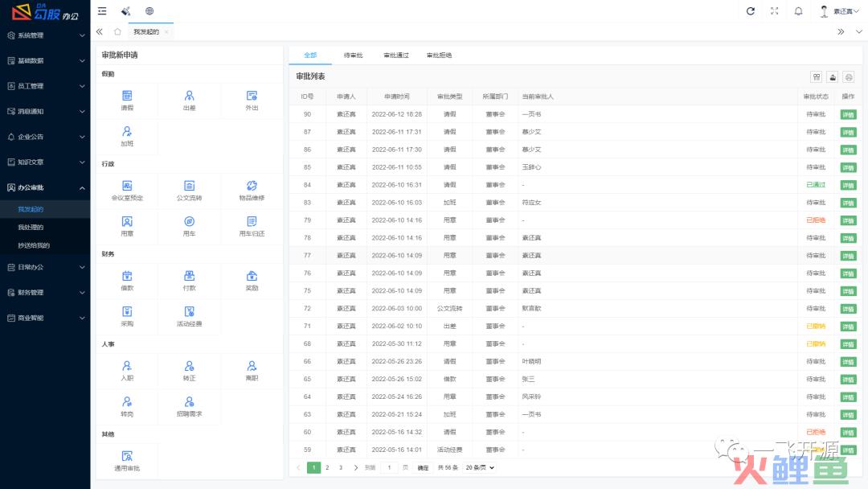Start a 请假 leave application
Image resolution: width=868 pixels, height=489 pixels.
click(127, 101)
